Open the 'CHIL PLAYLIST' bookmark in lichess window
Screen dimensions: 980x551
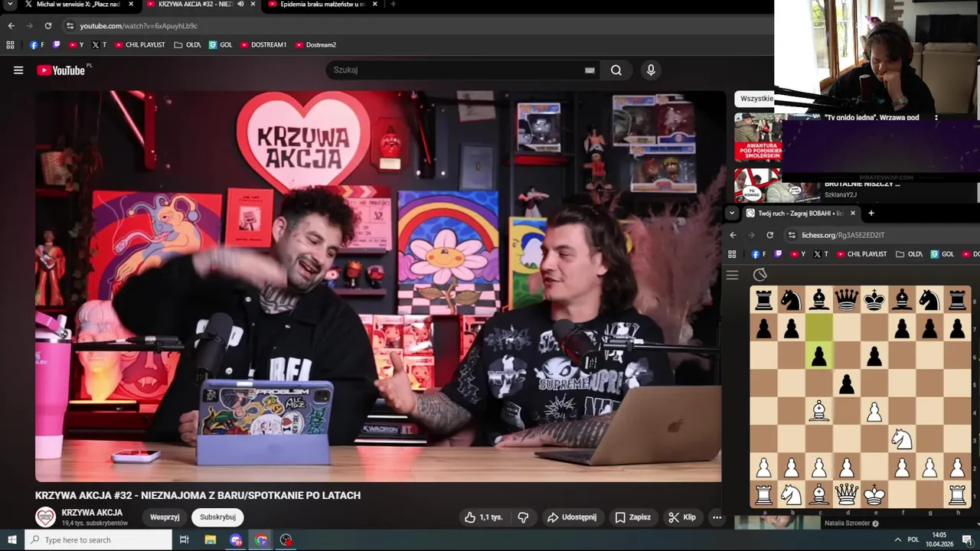[x=862, y=254]
